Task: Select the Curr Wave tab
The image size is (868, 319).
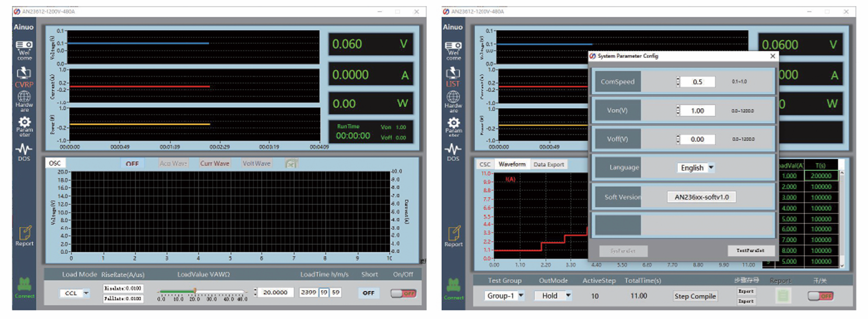Action: [215, 163]
